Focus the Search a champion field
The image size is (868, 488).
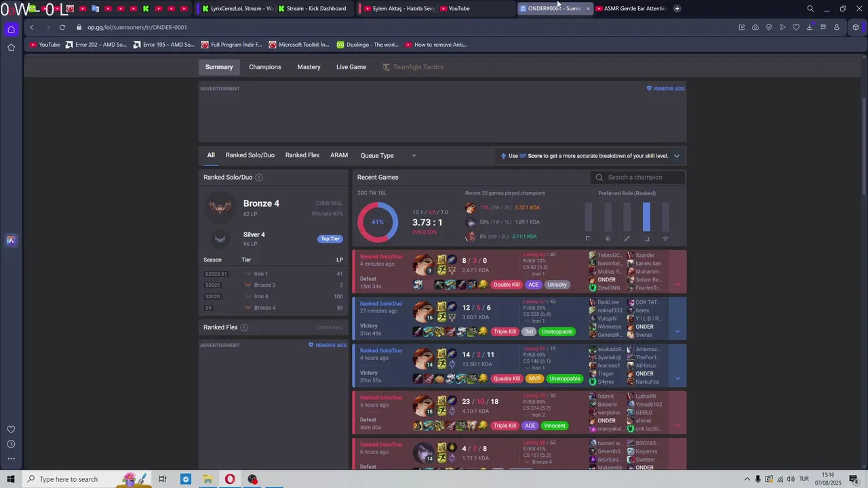coord(637,178)
